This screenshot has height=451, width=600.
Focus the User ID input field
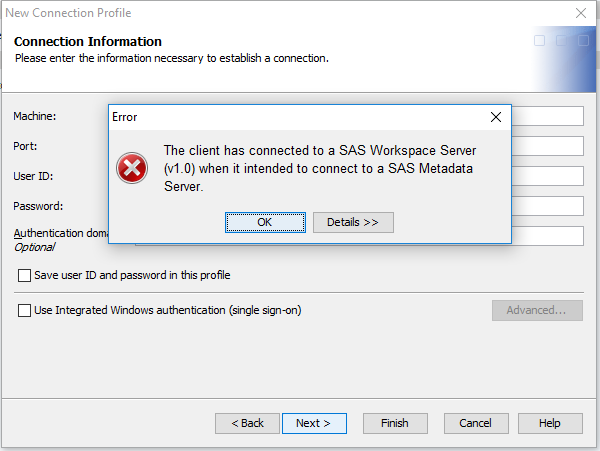[548, 176]
